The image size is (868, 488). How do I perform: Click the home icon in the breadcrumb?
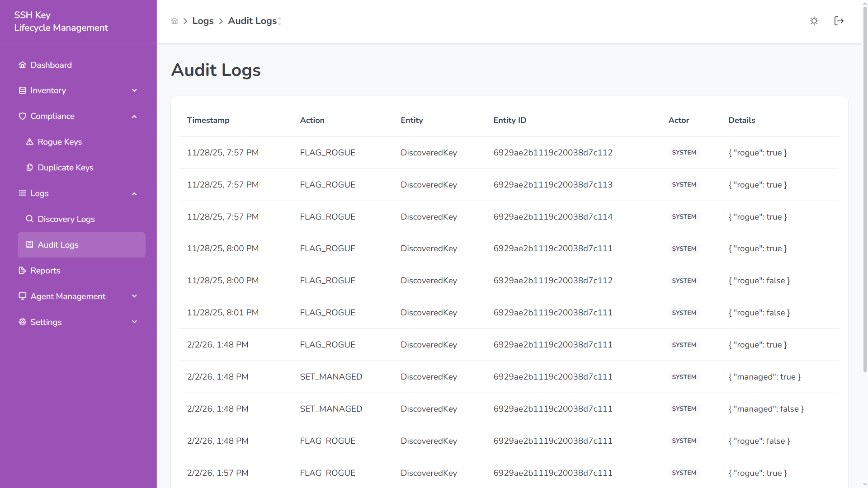point(175,21)
